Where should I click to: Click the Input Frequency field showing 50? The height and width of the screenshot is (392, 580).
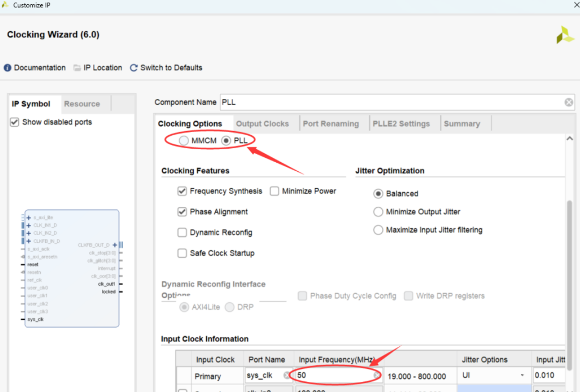[x=333, y=375]
